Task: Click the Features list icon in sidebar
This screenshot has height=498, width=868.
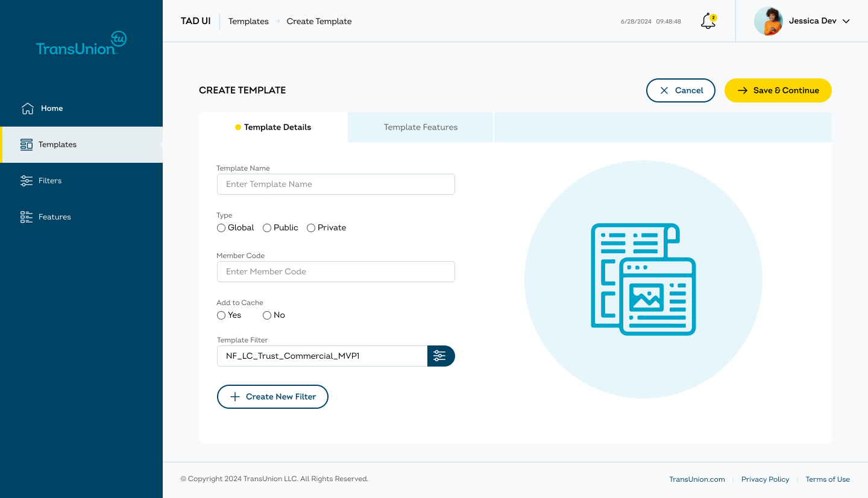Action: 27,217
